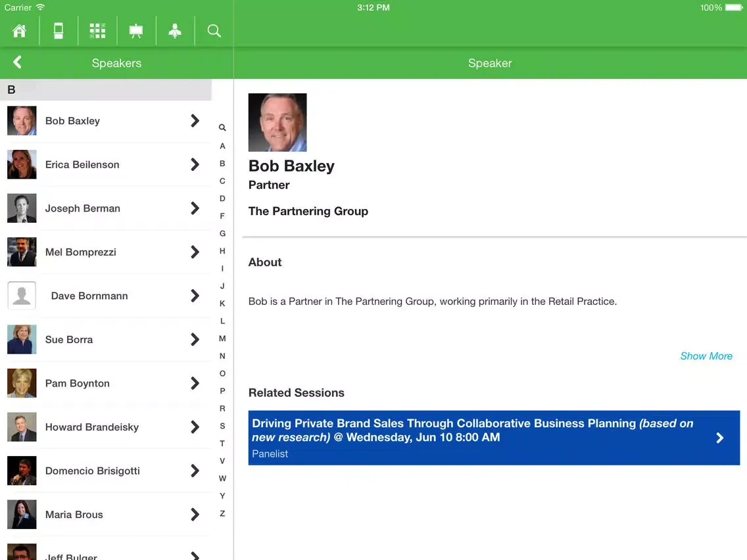Image resolution: width=747 pixels, height=560 pixels.
Task: Select Mel Bomprezzi photo thumbnail
Action: [22, 252]
